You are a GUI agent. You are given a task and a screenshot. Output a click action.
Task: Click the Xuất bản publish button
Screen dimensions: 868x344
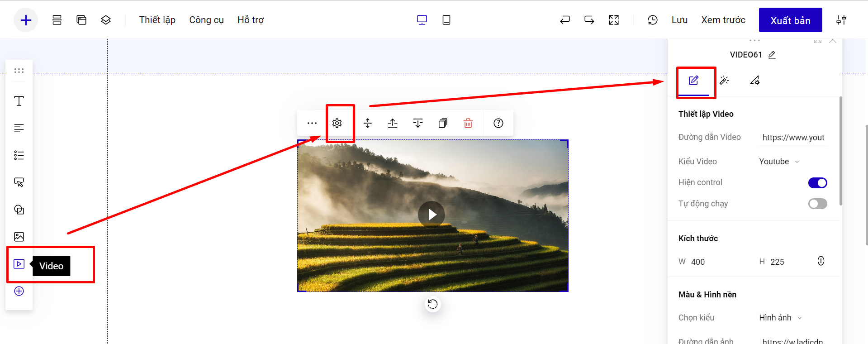tap(790, 20)
